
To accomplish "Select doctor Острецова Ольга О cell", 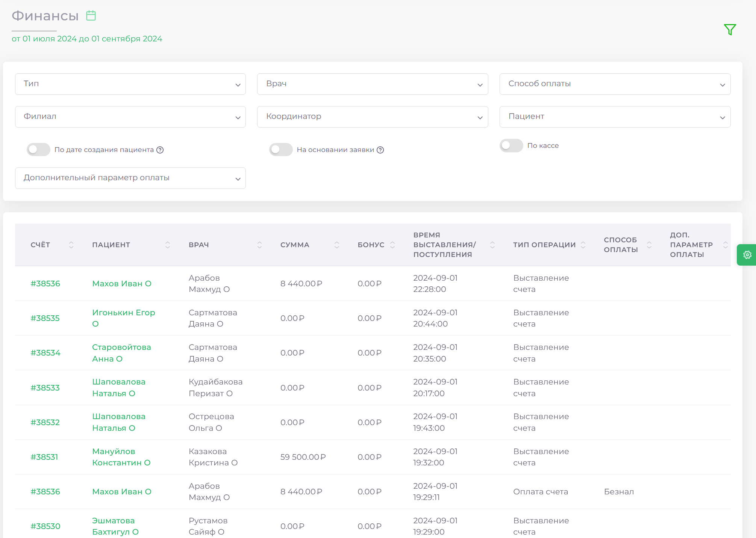I will (211, 422).
